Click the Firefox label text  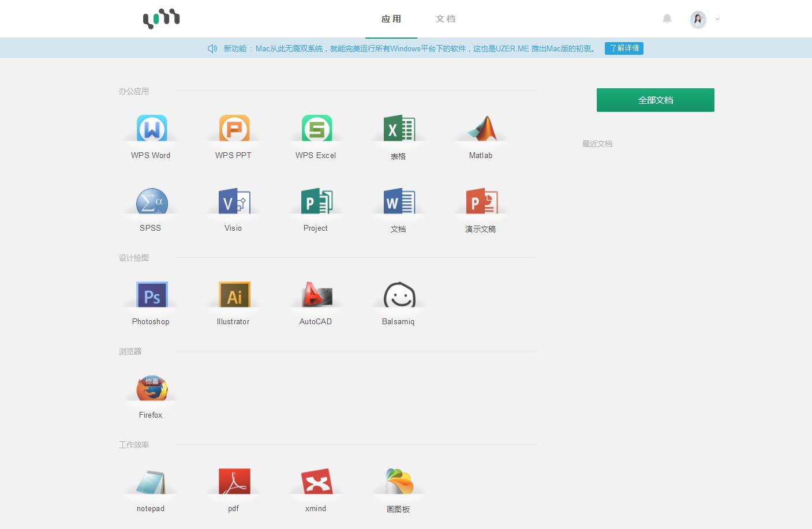coord(151,415)
